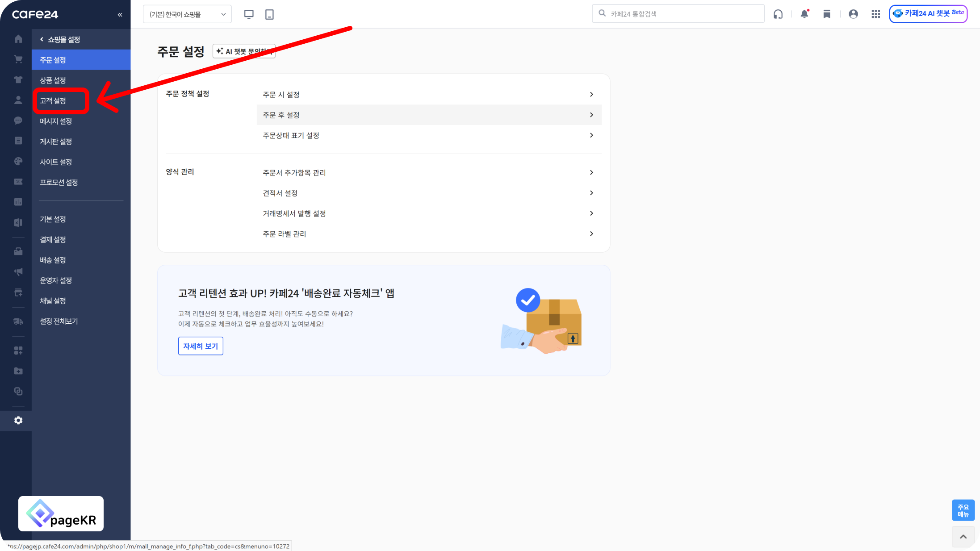980x551 pixels.
Task: Open 카페24 AI 챗봇 Beta button
Action: (928, 14)
